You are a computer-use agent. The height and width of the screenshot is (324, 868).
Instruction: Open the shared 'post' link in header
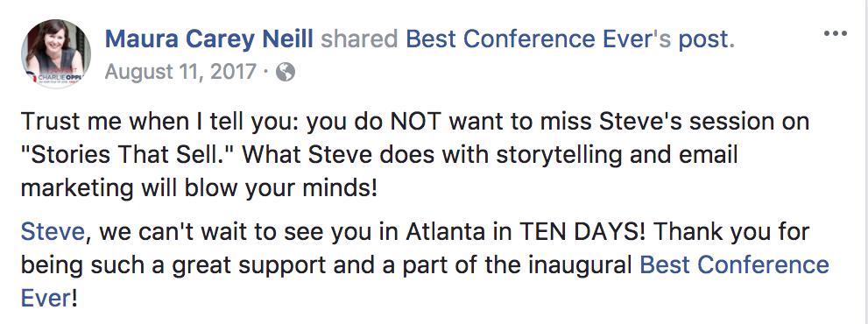(702, 40)
